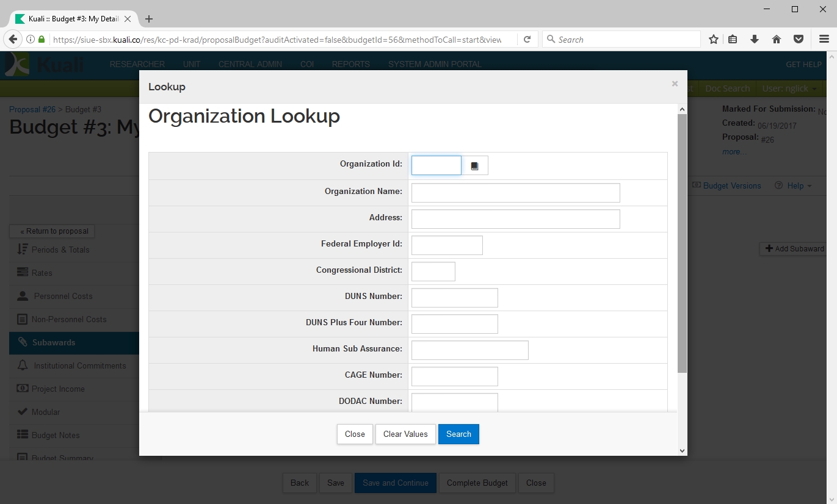The width and height of the screenshot is (837, 504).
Task: Click the Search button in lookup
Action: [x=458, y=434]
